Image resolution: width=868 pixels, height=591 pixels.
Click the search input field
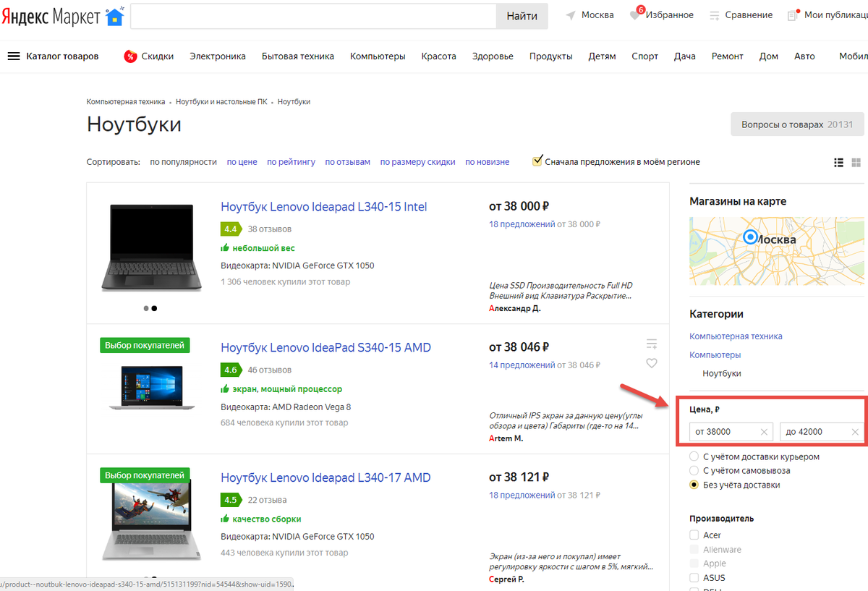(313, 16)
